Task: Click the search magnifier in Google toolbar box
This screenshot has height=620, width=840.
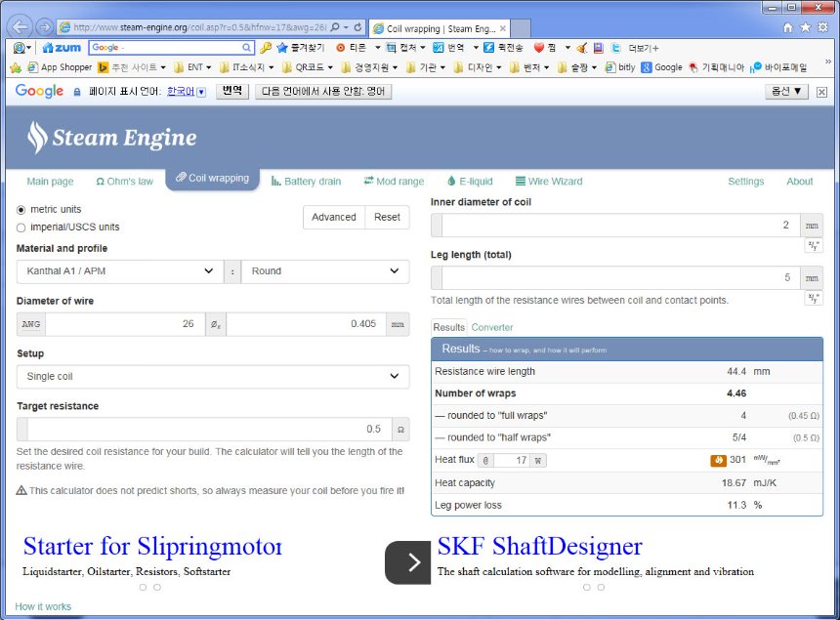Action: (x=246, y=48)
